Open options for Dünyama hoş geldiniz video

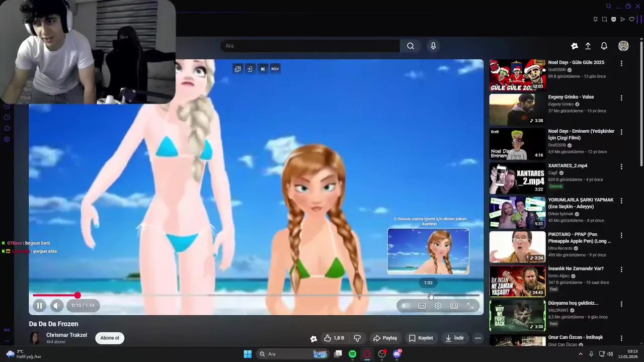coord(621,304)
